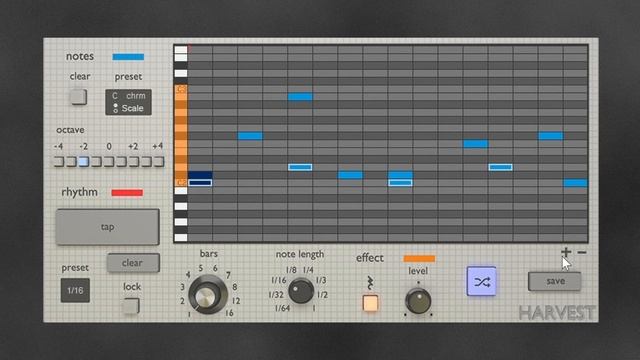Click the bars knob

coord(208,294)
